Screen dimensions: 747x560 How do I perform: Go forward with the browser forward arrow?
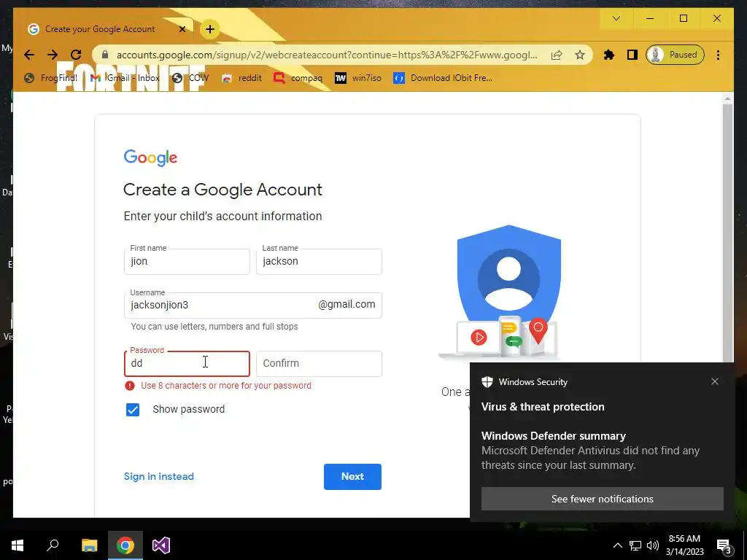(x=53, y=55)
